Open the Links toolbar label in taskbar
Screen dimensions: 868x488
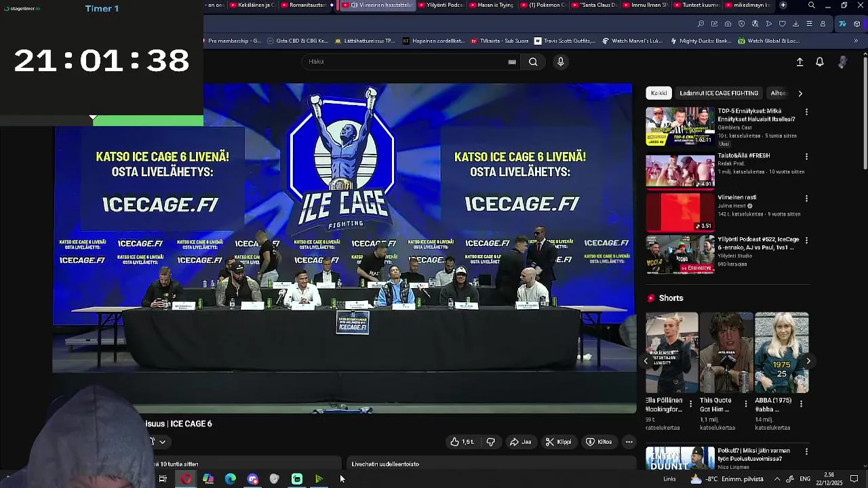[669, 479]
